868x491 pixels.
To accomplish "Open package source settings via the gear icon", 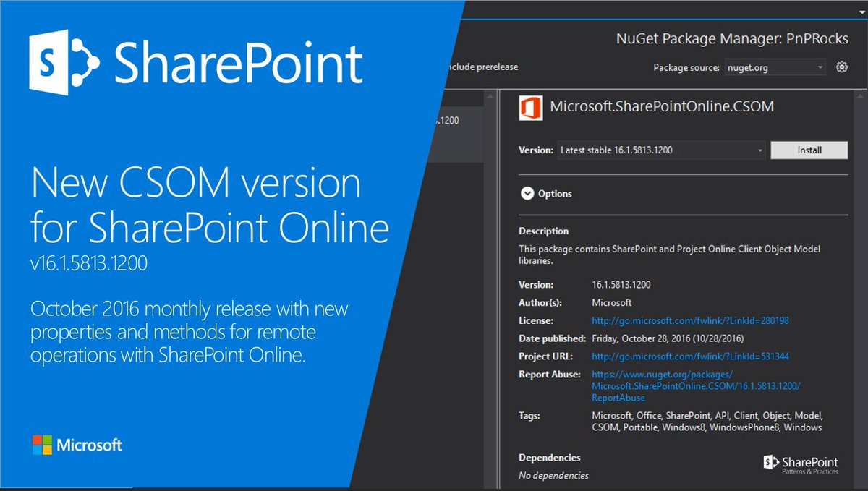I will tap(841, 67).
